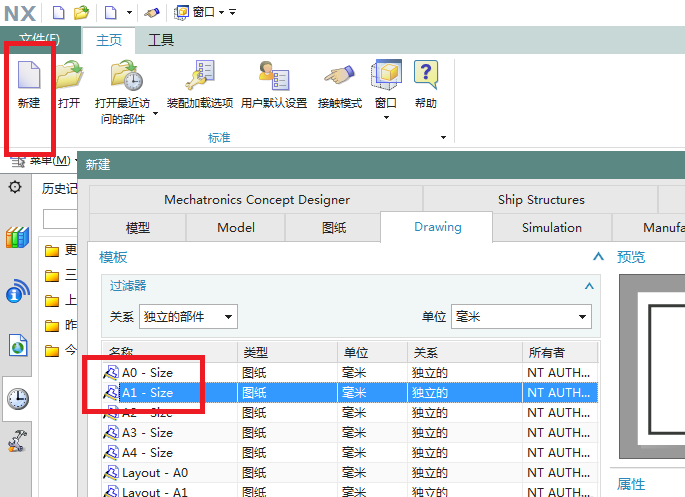Select the Drawing tab
The width and height of the screenshot is (685, 497).
pos(437,227)
